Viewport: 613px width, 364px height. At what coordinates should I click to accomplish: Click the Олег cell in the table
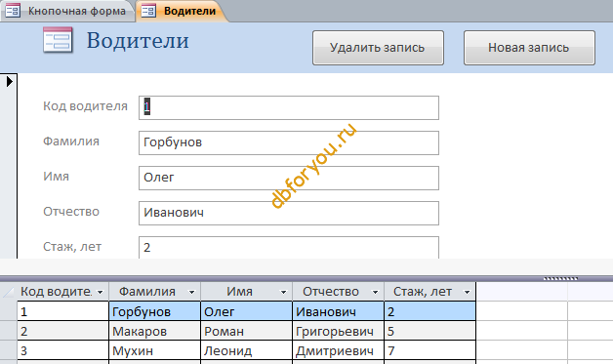coord(247,311)
